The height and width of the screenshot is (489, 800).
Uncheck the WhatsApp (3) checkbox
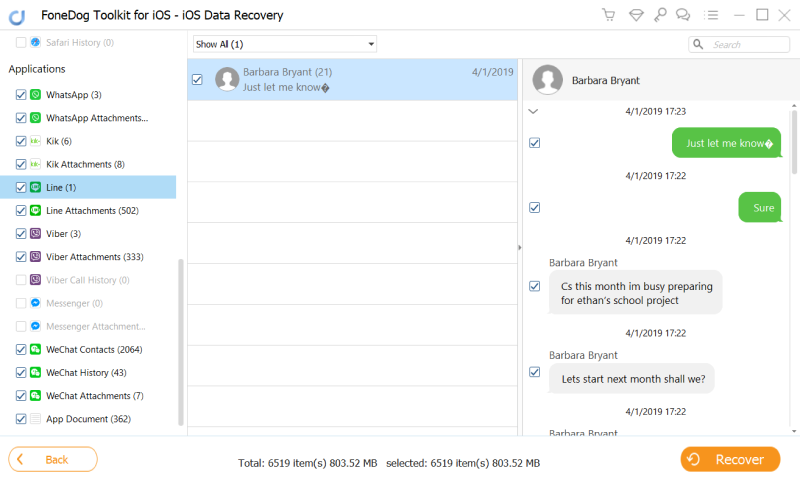click(x=21, y=94)
